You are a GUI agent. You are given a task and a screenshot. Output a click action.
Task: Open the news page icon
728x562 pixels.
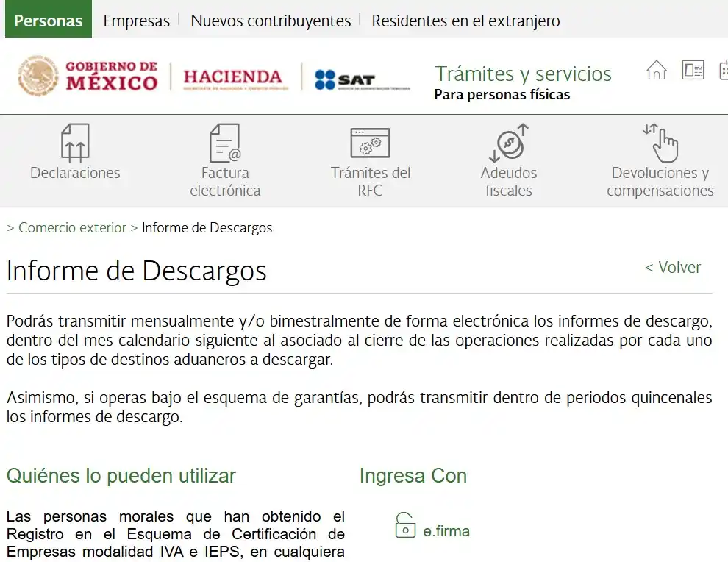(x=693, y=70)
